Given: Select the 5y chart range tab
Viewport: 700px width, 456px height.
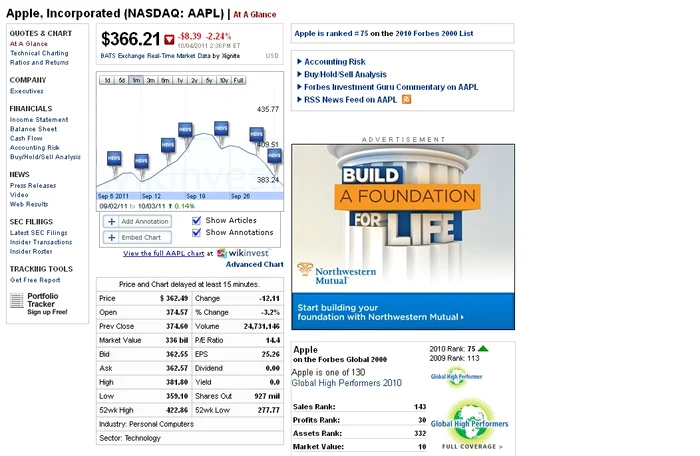Looking at the screenshot, I should tap(209, 80).
